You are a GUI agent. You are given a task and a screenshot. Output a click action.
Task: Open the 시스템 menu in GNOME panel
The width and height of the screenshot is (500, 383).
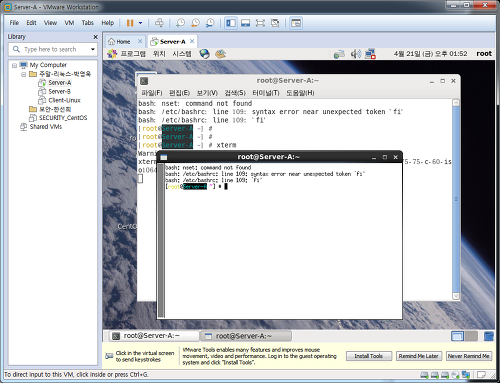point(182,54)
